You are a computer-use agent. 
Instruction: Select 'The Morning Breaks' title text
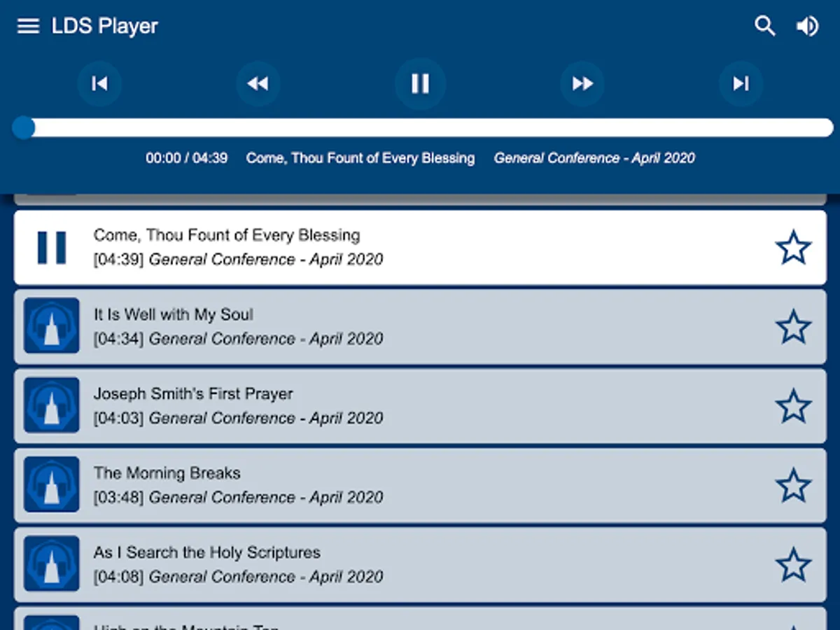click(x=167, y=473)
